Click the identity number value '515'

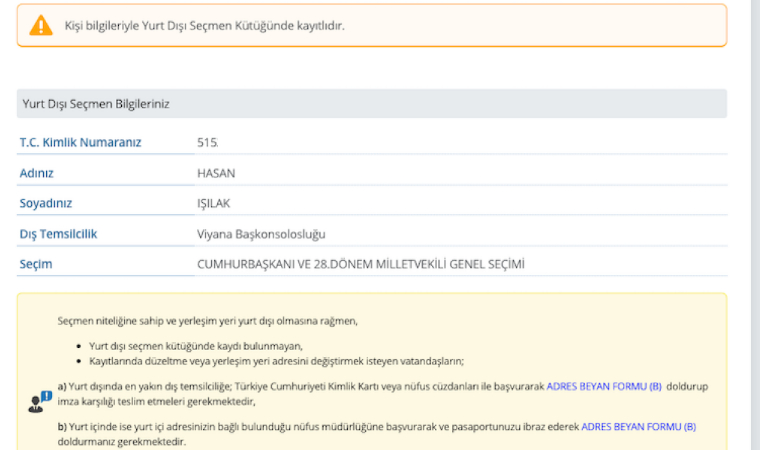coord(207,143)
